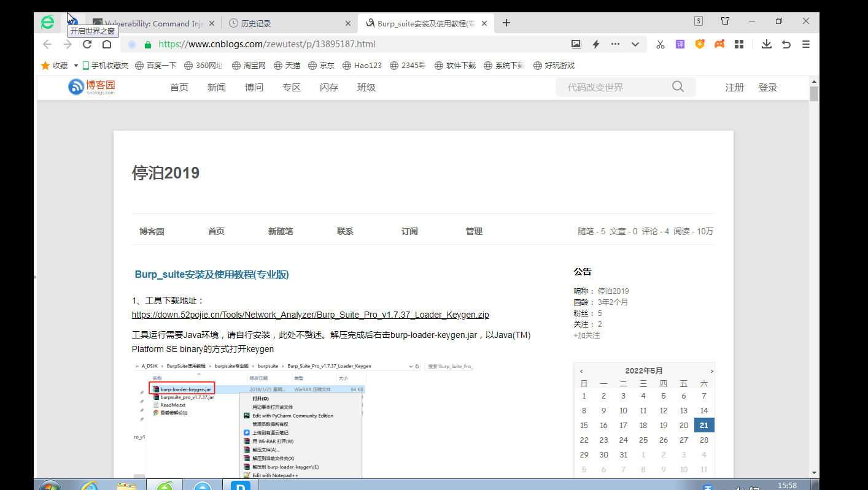Click +加关注 to follow the blogger

point(587,335)
